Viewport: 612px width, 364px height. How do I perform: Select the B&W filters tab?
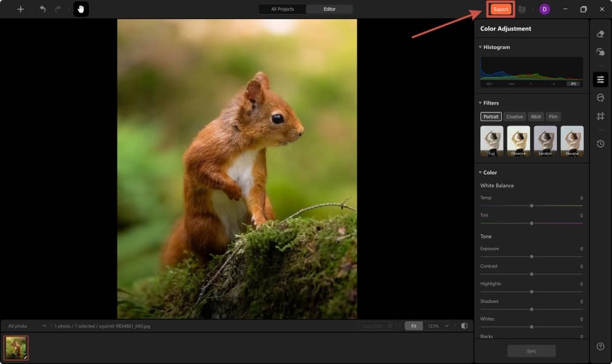(535, 116)
